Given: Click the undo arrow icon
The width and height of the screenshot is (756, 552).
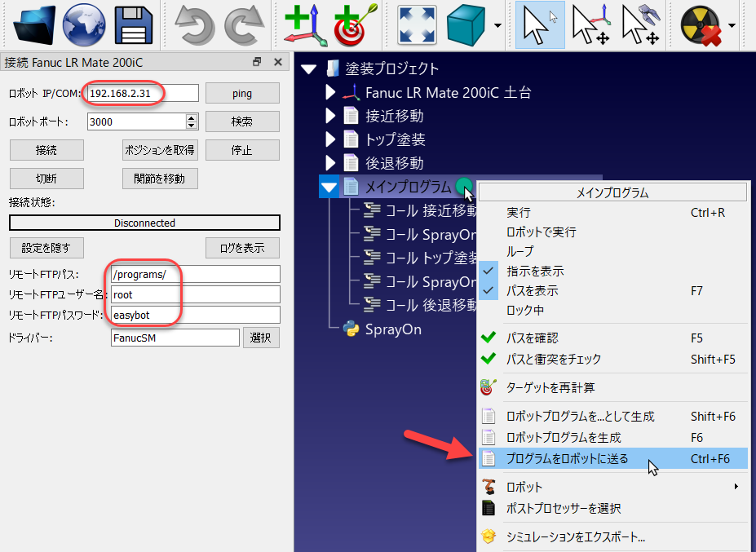Looking at the screenshot, I should (x=195, y=25).
